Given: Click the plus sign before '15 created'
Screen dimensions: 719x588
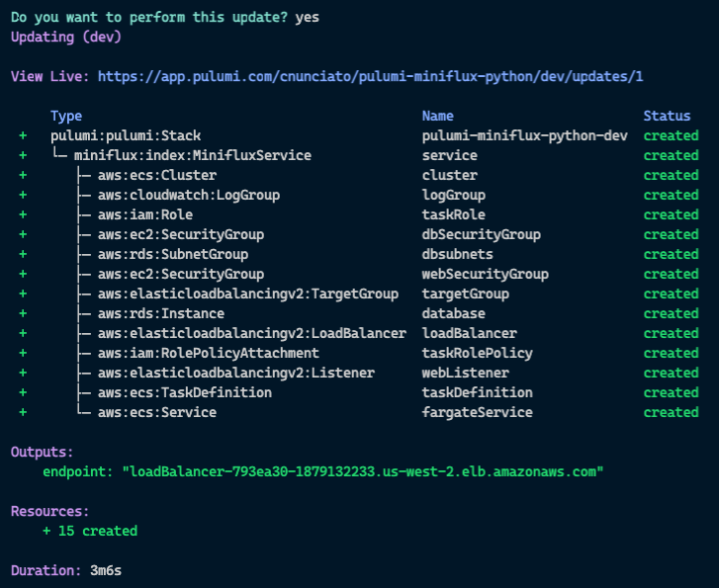Looking at the screenshot, I should [46, 531].
